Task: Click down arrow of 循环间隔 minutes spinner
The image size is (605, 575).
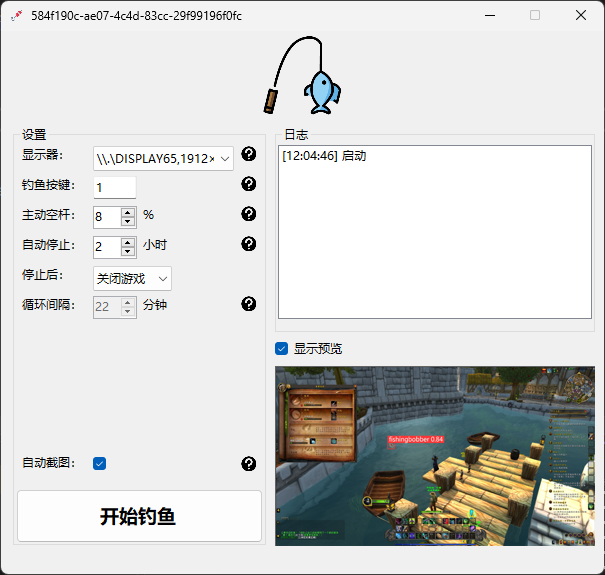Action: click(128, 311)
